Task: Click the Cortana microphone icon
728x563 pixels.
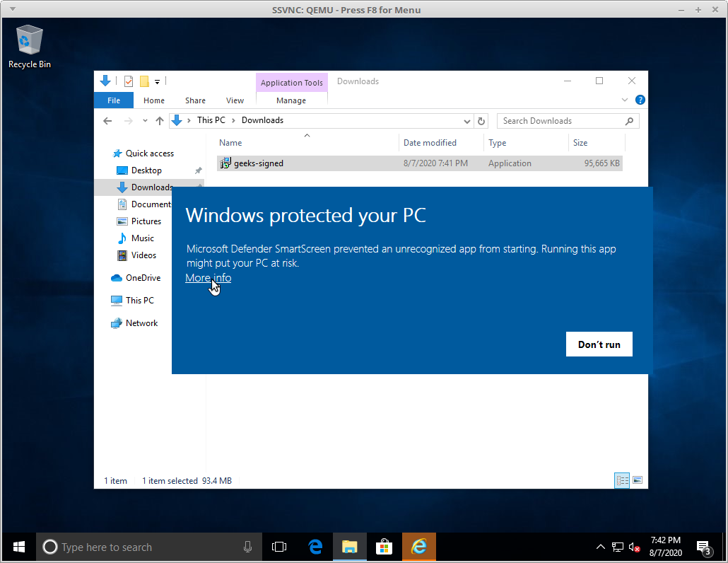Action: coord(247,547)
